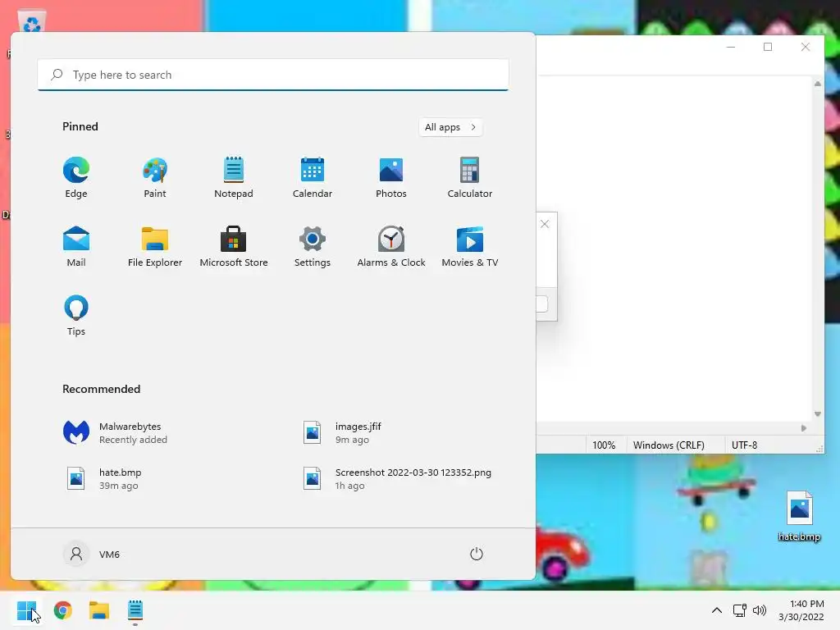Screen dimensions: 840x630
Task: Open recommended Malwarebytes entry
Action: click(115, 432)
